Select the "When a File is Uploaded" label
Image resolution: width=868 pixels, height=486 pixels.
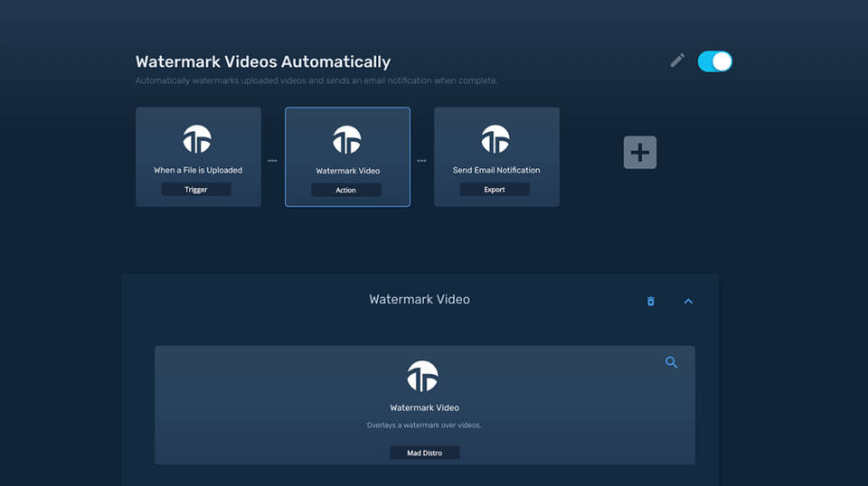(198, 170)
